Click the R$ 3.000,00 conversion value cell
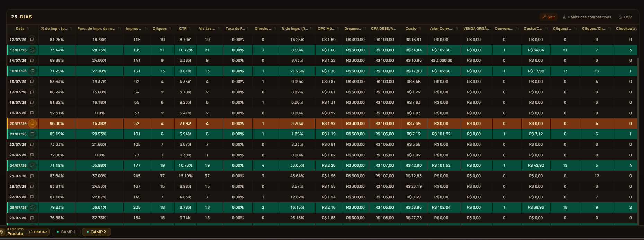This screenshot has width=644, height=240. (x=441, y=60)
